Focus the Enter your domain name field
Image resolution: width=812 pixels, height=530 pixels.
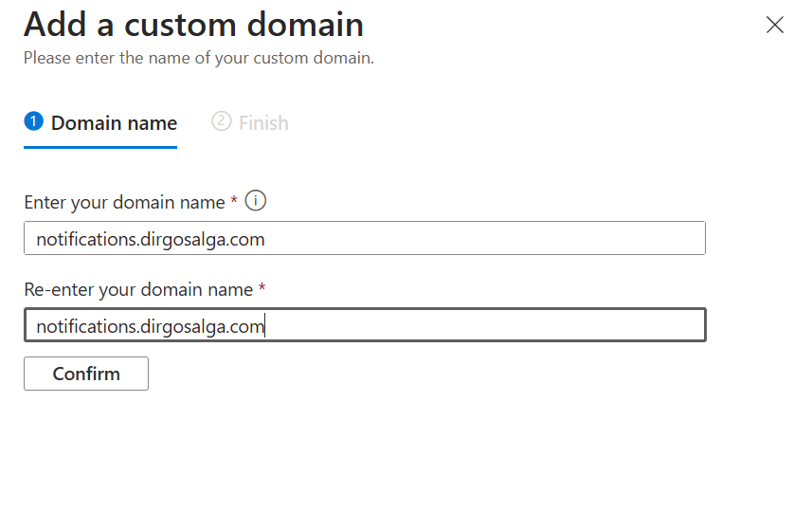click(364, 239)
